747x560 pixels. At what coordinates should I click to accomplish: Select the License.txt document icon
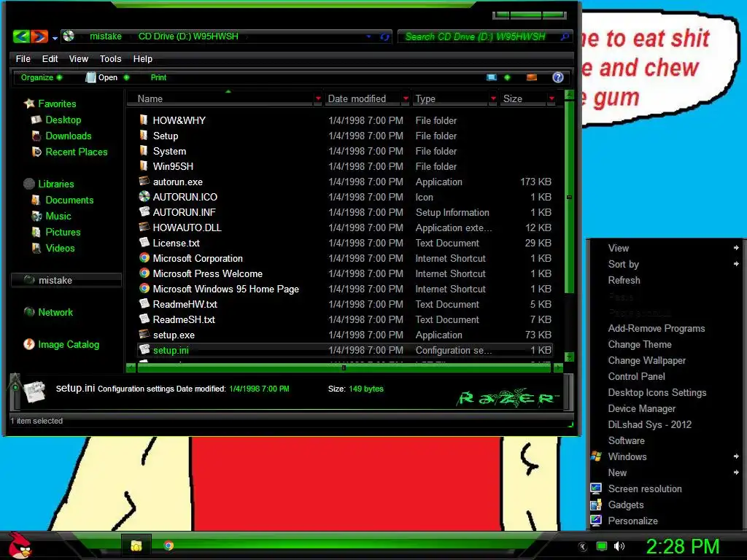(144, 242)
